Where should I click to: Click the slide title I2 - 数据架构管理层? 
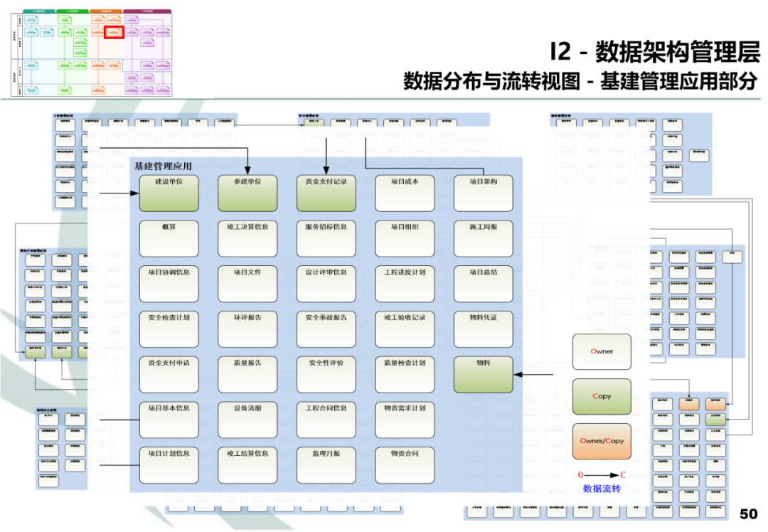655,51
